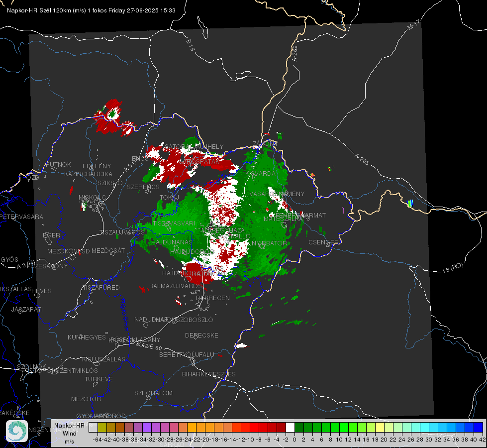The image size is (487, 448).
Task: Select the MISKOLC city label
Action: click(x=92, y=198)
